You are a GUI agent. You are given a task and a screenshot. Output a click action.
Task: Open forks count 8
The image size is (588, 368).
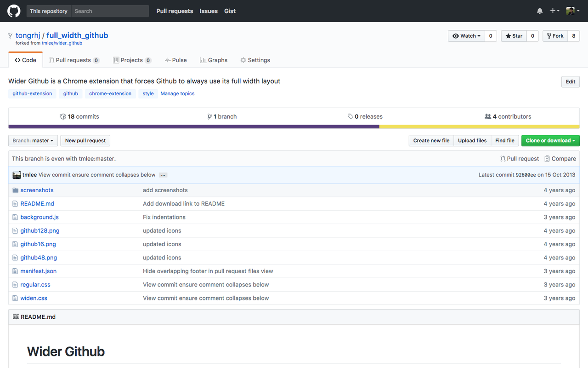(573, 36)
